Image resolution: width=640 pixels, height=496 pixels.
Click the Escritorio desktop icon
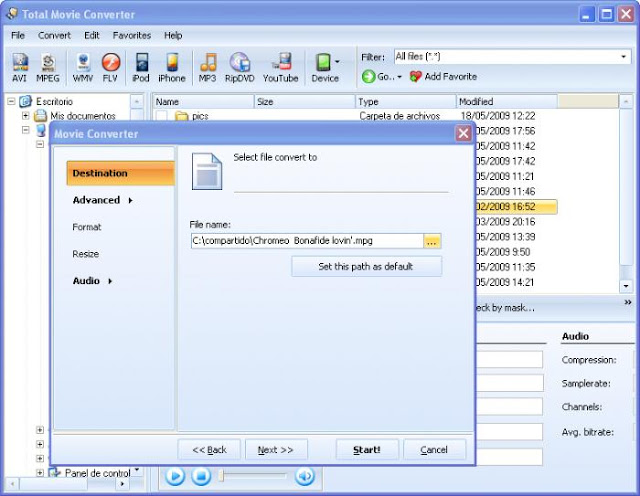(25, 101)
